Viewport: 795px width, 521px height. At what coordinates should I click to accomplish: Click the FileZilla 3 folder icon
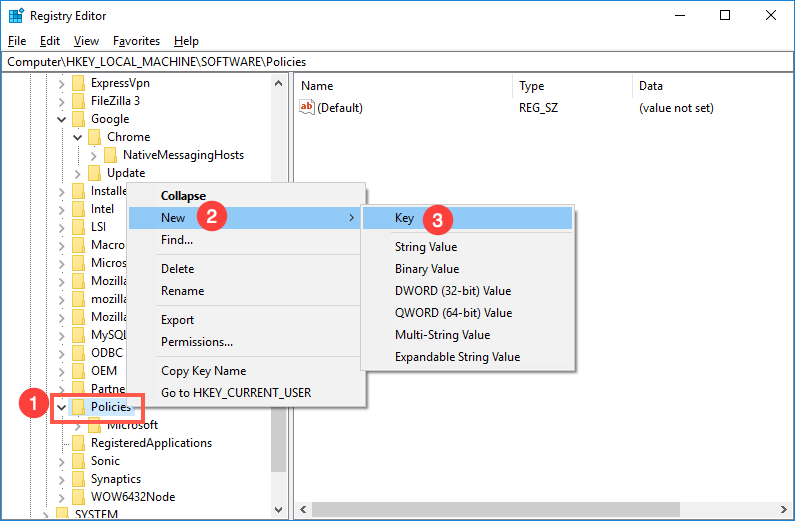point(78,101)
